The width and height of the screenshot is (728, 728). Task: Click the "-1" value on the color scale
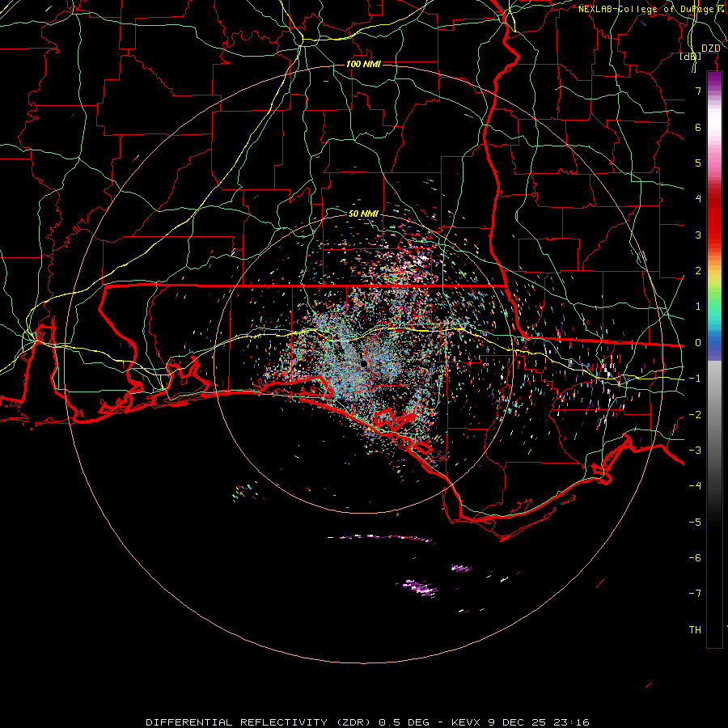[695, 379]
